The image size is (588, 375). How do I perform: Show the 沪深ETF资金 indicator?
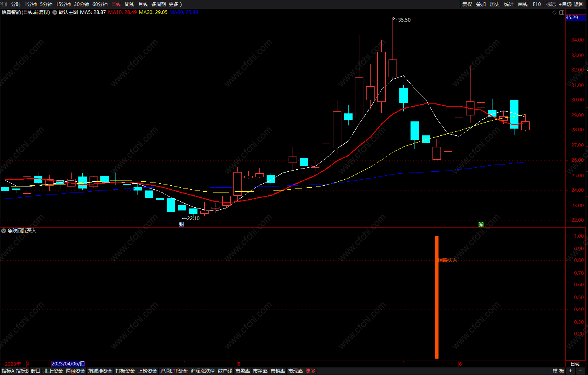174,371
